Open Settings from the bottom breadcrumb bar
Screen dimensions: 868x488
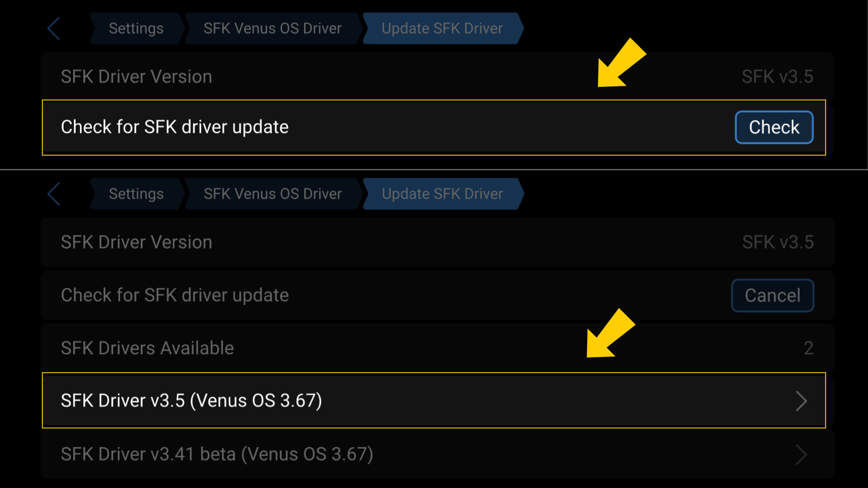tap(136, 193)
